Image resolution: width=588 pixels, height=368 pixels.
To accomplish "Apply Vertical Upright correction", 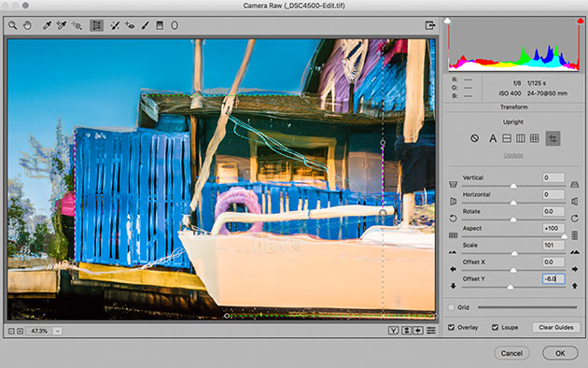I will [521, 138].
